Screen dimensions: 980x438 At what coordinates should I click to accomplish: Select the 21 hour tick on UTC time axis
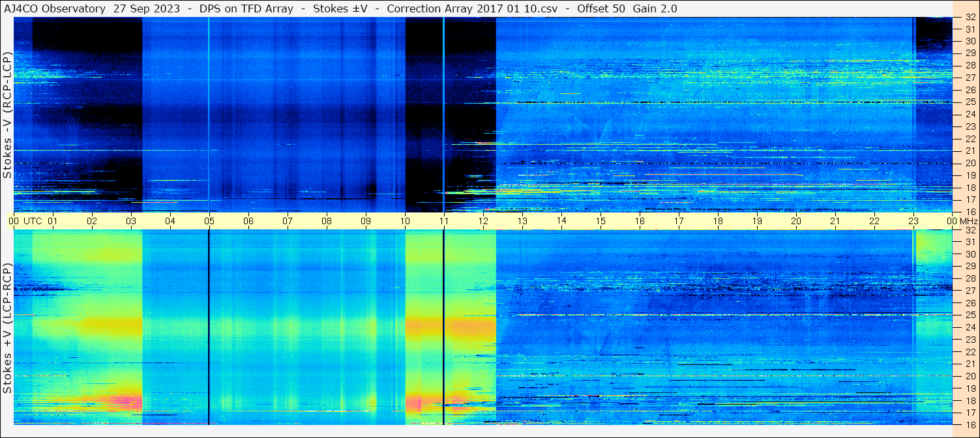click(x=835, y=222)
